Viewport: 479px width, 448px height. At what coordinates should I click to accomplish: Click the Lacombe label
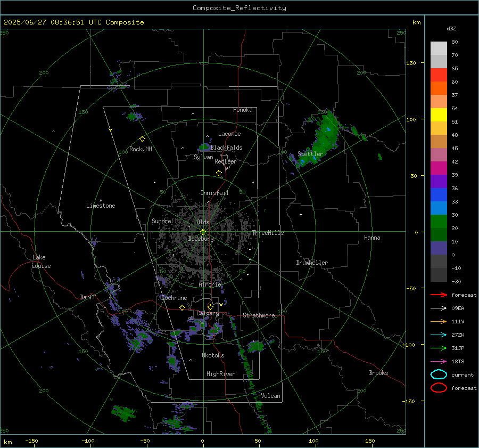(229, 134)
